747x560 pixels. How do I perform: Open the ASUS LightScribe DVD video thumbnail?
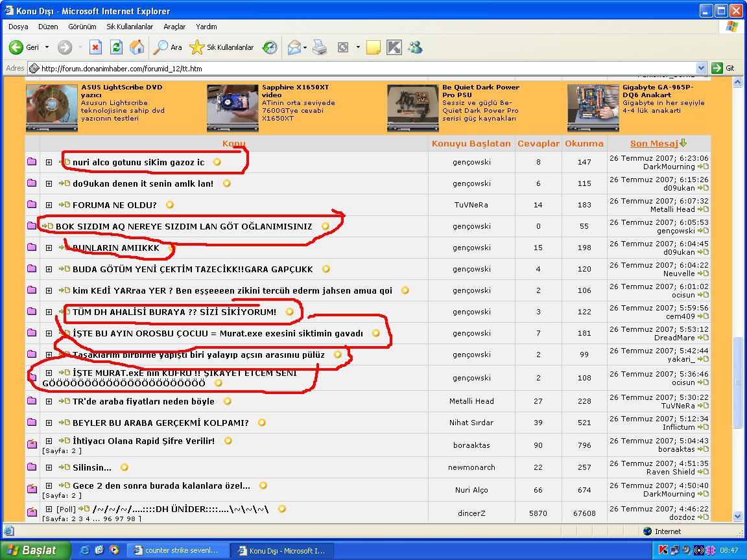(x=52, y=108)
